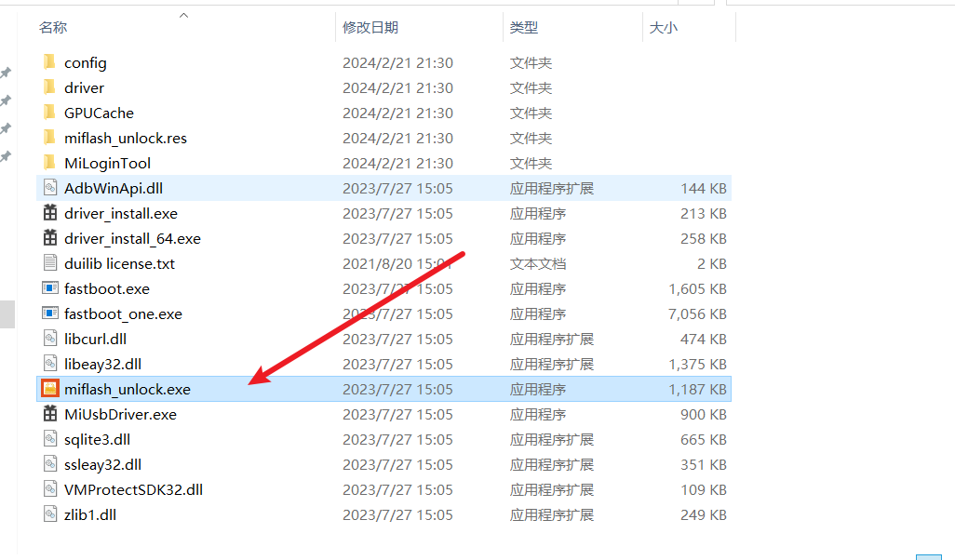Click the 7,056 KB size value
This screenshot has height=560, width=955.
click(697, 314)
